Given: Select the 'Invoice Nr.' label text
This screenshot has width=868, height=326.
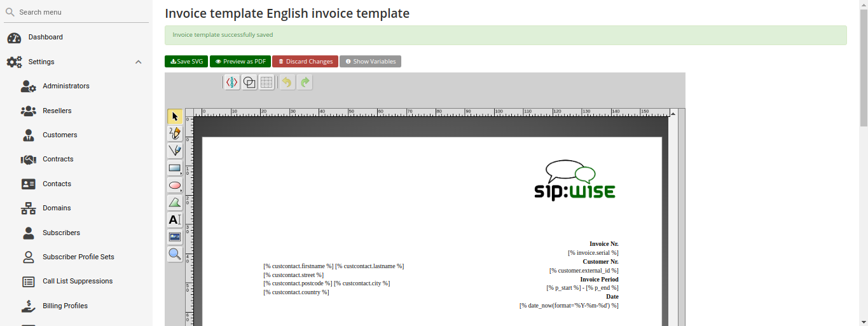Looking at the screenshot, I should [604, 244].
